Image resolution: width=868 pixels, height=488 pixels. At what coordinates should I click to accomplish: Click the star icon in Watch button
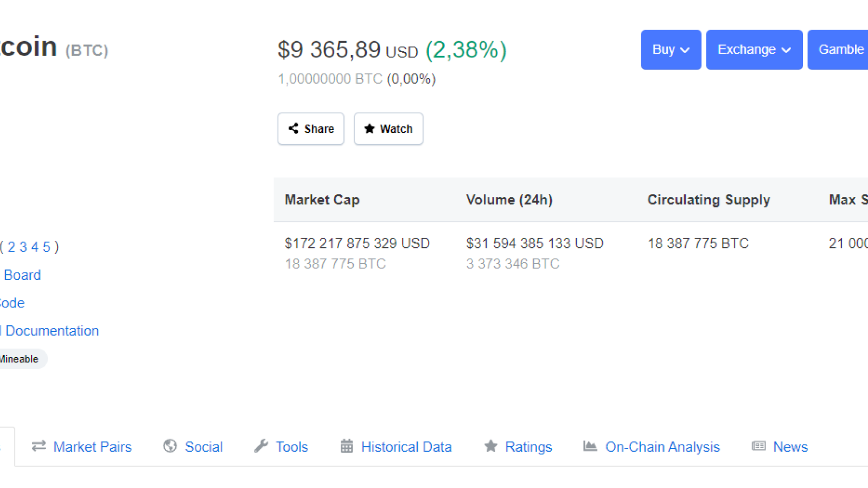tap(369, 129)
